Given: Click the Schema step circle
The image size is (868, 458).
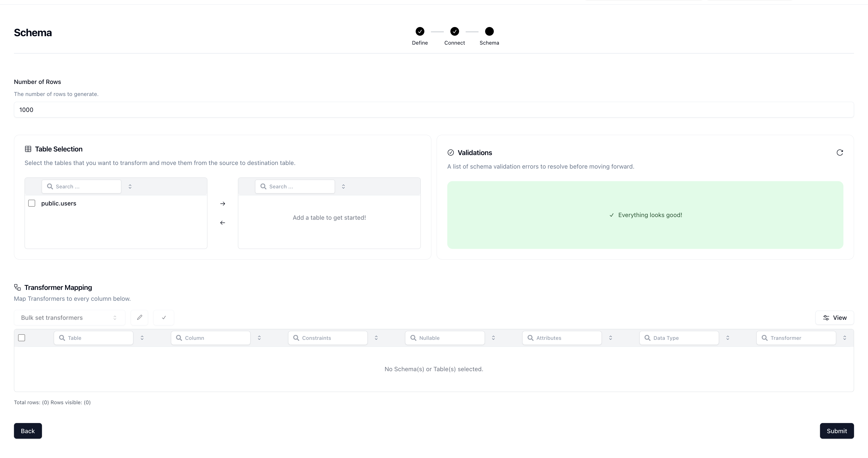Looking at the screenshot, I should pos(489,31).
